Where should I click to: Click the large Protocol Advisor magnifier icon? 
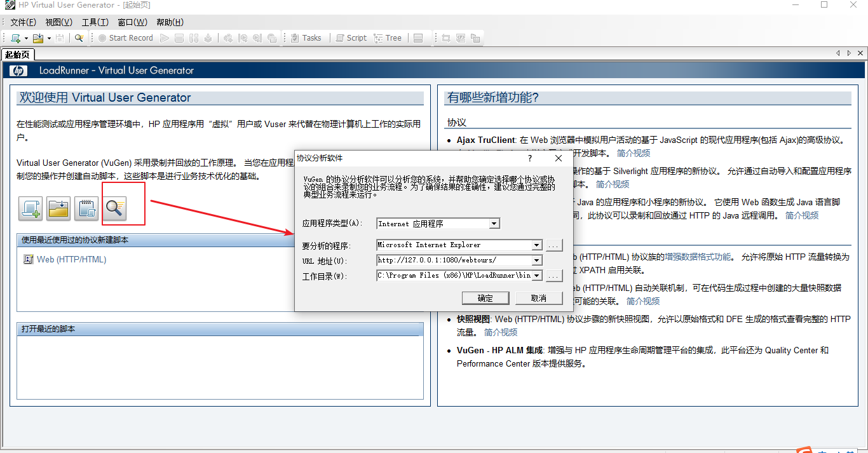115,208
